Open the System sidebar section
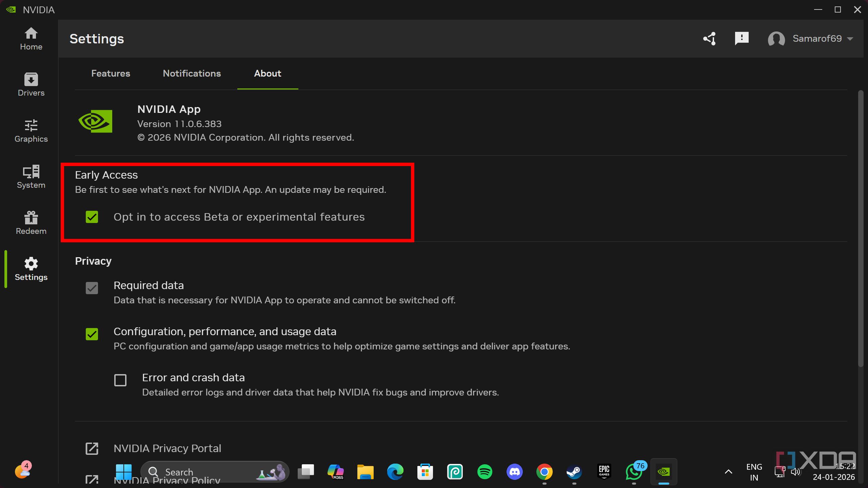Screen dimensions: 868x488 point(31,177)
